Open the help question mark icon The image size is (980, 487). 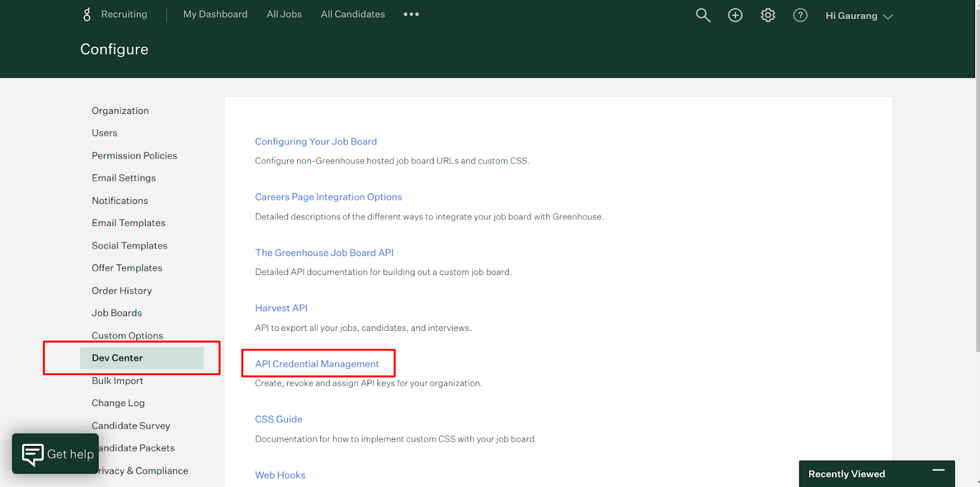(800, 15)
